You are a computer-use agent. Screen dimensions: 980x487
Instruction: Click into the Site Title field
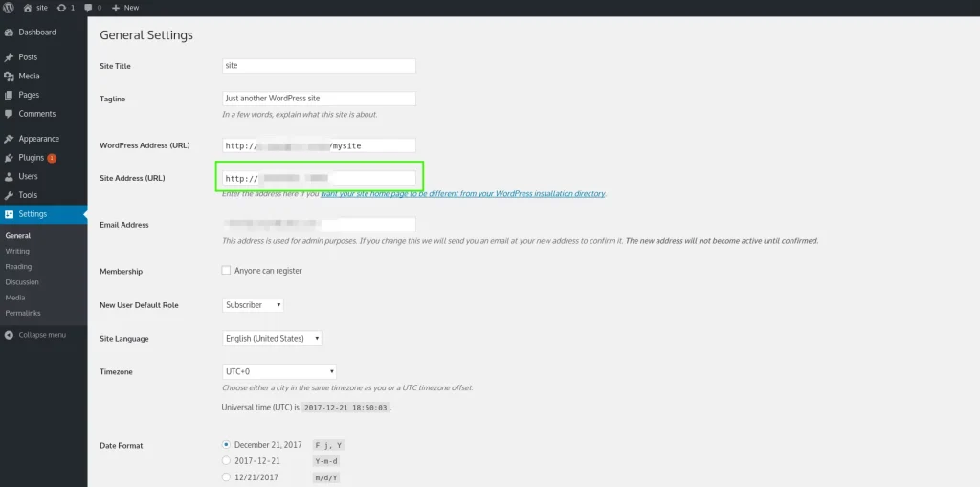click(x=319, y=66)
